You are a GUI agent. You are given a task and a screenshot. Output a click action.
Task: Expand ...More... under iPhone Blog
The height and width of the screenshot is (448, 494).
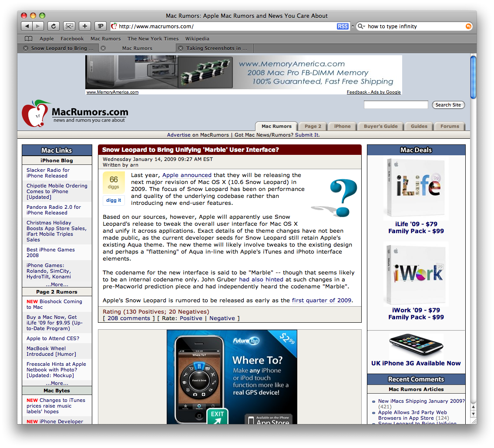click(57, 284)
